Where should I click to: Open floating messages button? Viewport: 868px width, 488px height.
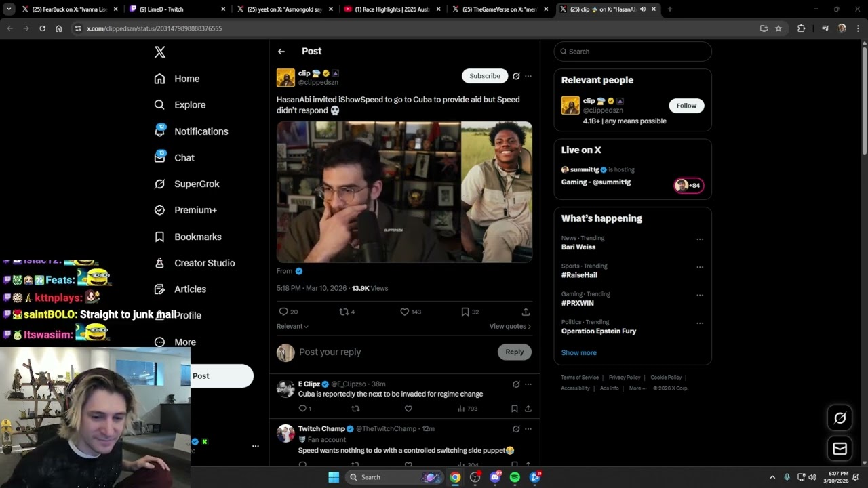[840, 449]
